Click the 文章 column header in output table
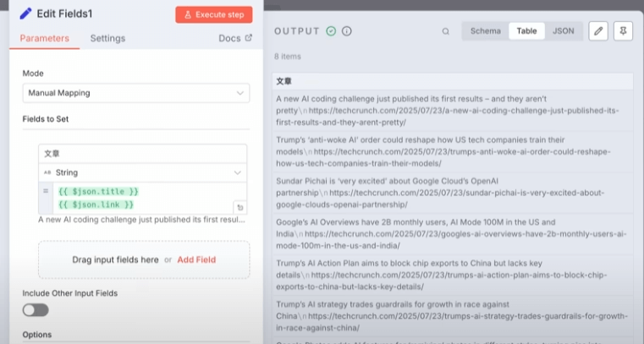 click(x=284, y=81)
